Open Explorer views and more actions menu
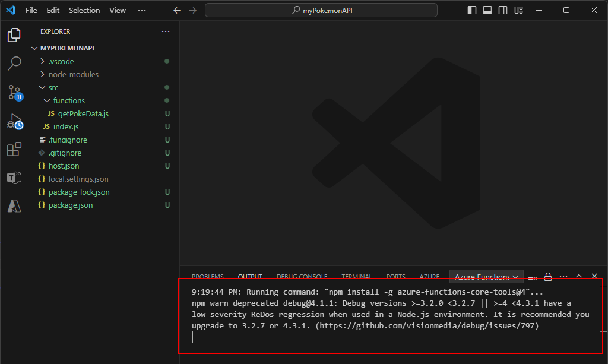Screen dimensions: 608x364 coord(166,31)
